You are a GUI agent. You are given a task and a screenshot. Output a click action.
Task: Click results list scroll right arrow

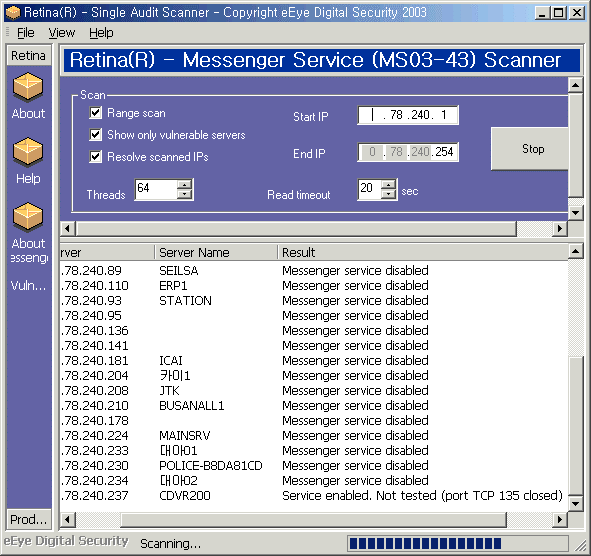pyautogui.click(x=560, y=519)
